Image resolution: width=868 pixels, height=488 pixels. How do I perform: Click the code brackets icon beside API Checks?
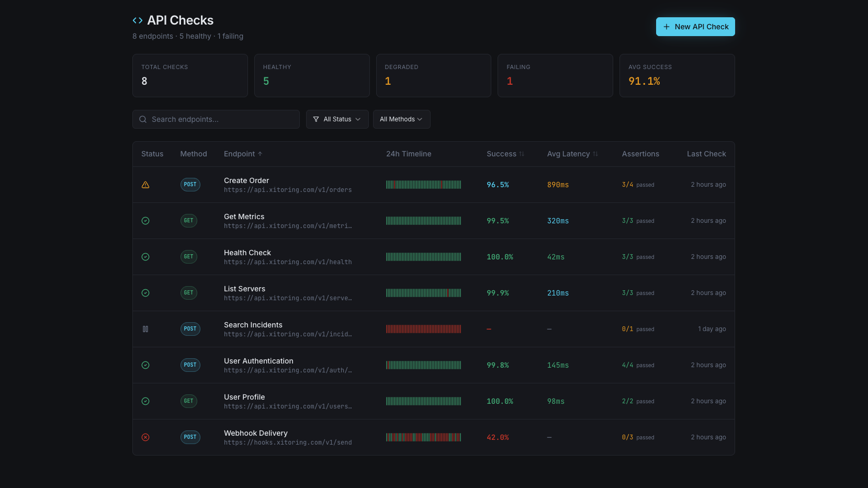[x=138, y=20]
